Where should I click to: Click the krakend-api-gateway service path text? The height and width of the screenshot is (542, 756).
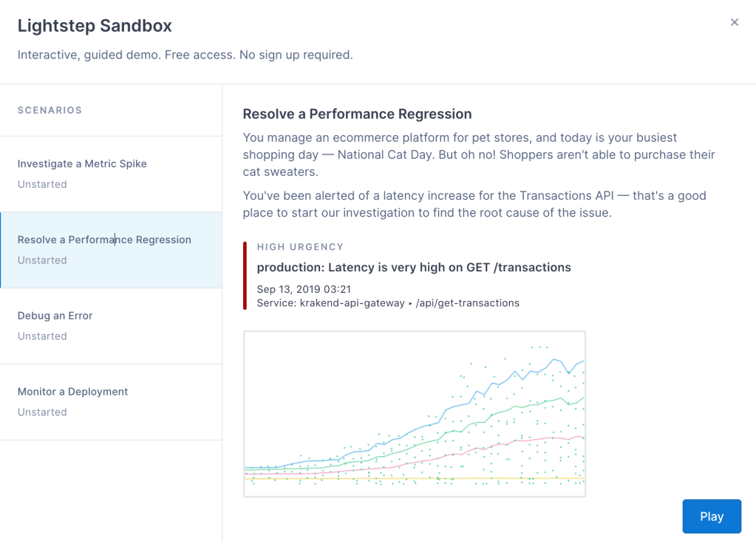click(388, 302)
